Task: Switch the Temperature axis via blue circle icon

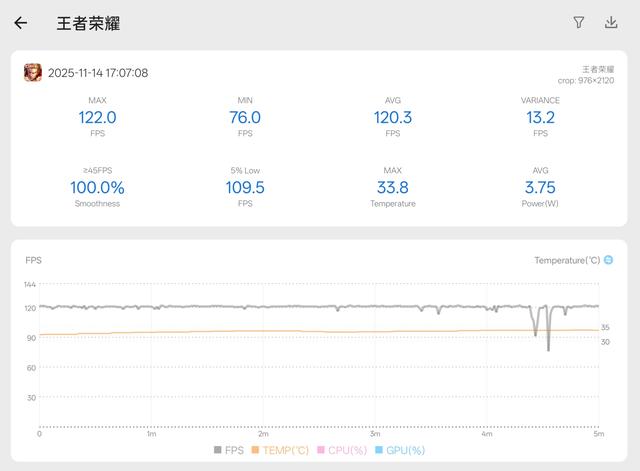Action: [608, 260]
